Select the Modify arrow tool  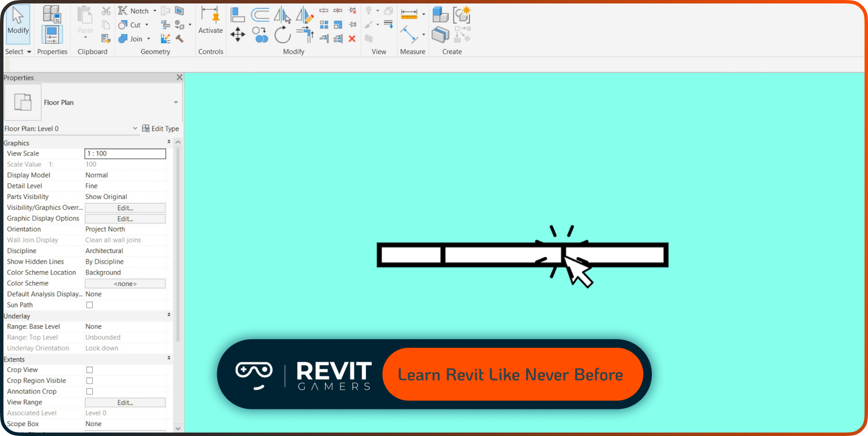(x=18, y=23)
